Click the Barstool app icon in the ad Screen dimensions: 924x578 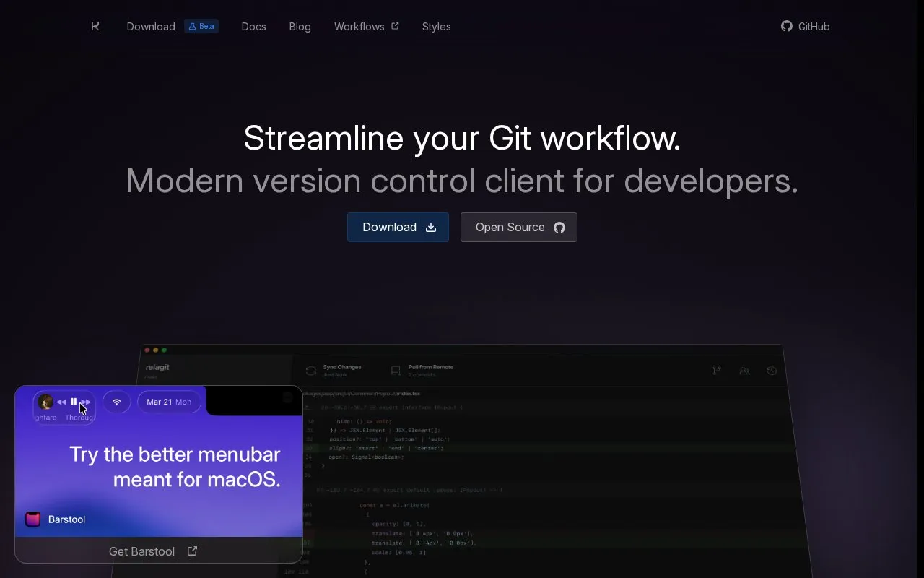pyautogui.click(x=32, y=519)
